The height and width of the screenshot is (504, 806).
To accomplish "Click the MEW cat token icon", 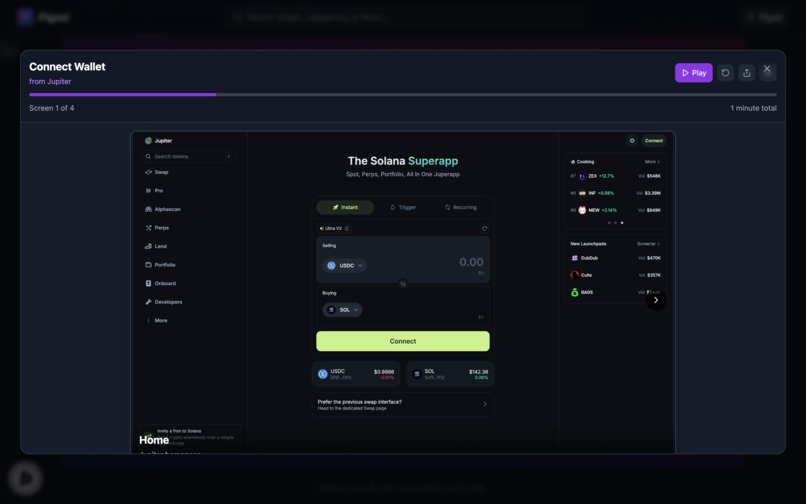I will 582,210.
